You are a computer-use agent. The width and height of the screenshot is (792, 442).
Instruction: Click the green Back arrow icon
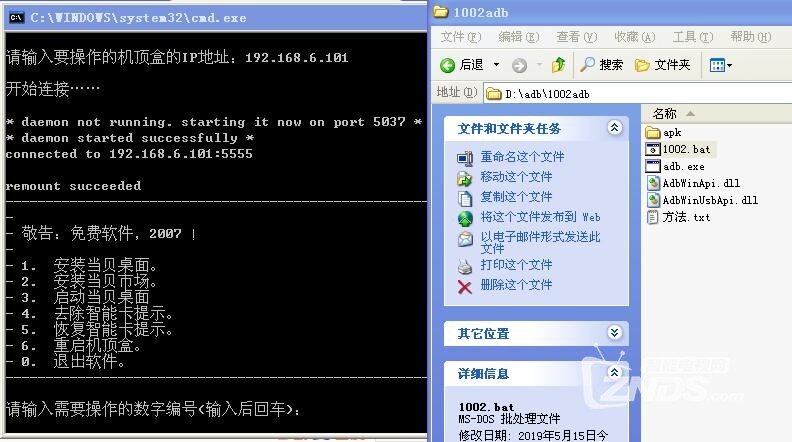click(448, 65)
